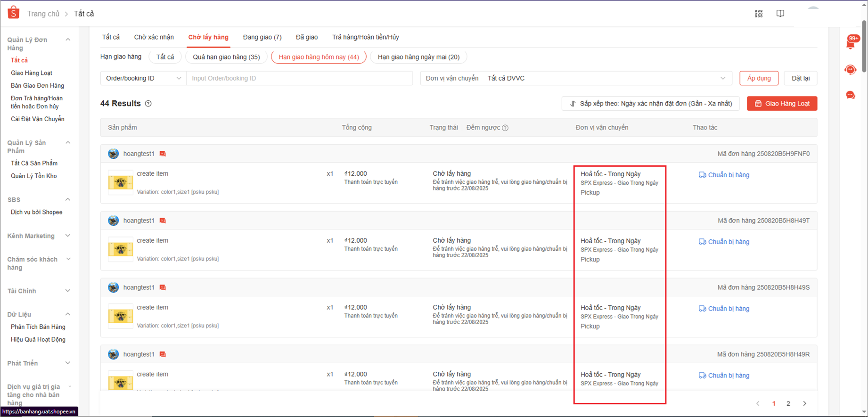
Task: Switch to the Trả hàng/Hoàn tiền/Hủy tab
Action: click(365, 37)
